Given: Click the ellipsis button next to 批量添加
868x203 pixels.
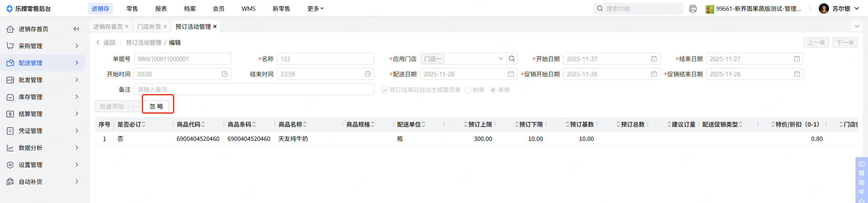Looking at the screenshot, I should (134, 106).
